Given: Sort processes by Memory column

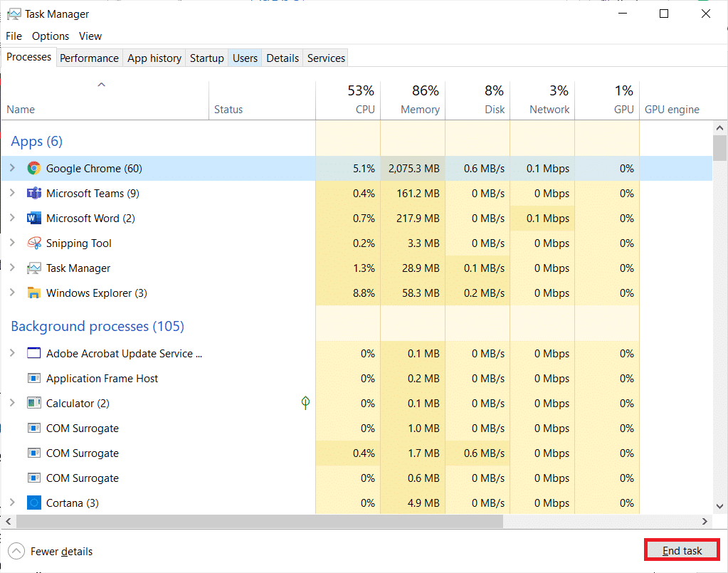Looking at the screenshot, I should [413, 101].
